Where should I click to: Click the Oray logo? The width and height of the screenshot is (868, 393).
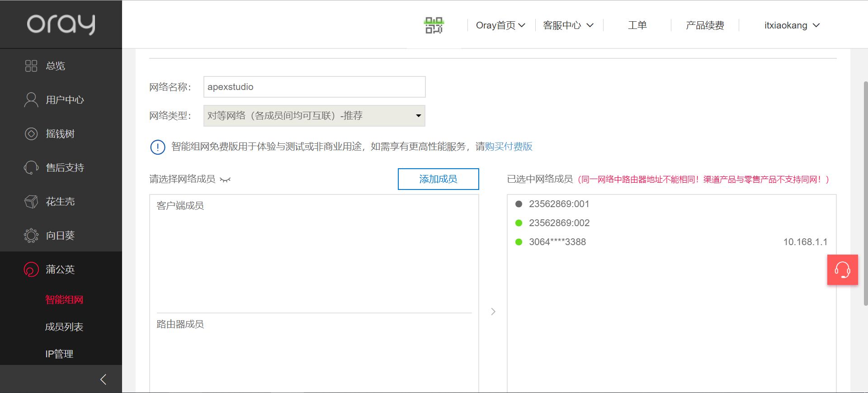(61, 24)
